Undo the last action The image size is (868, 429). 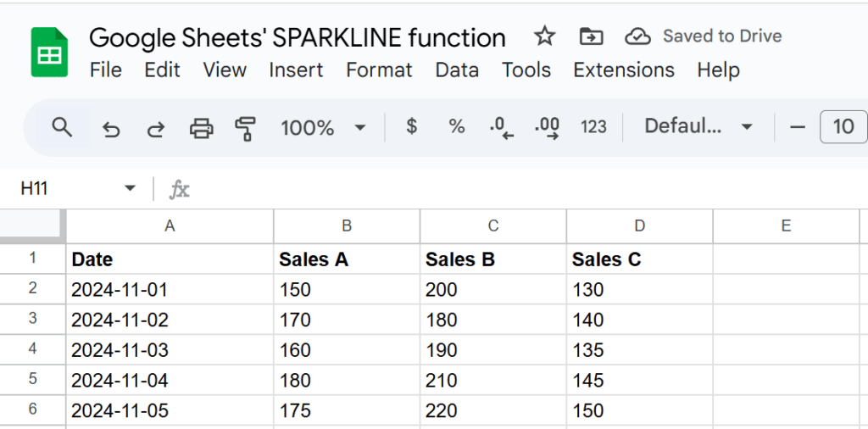click(111, 129)
